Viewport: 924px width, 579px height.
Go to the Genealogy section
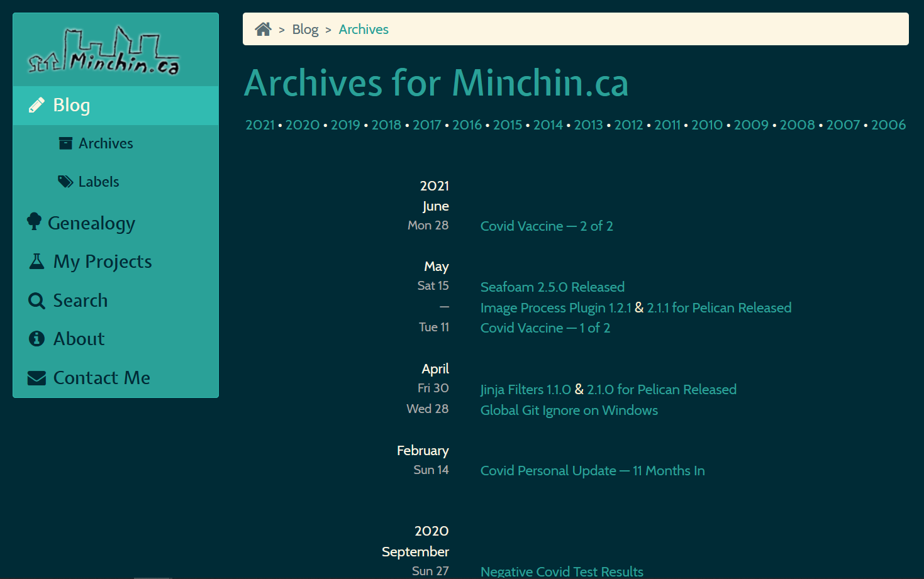[91, 223]
